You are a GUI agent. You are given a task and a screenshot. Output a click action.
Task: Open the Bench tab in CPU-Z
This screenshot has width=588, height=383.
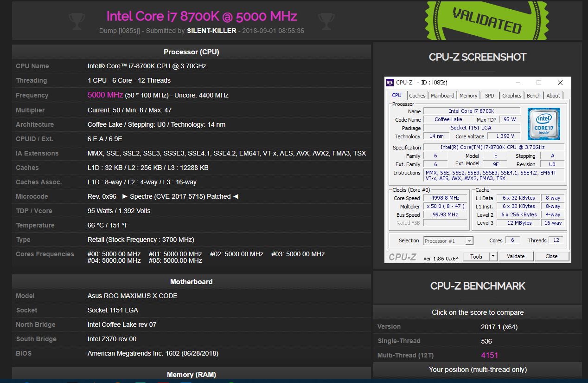(533, 96)
